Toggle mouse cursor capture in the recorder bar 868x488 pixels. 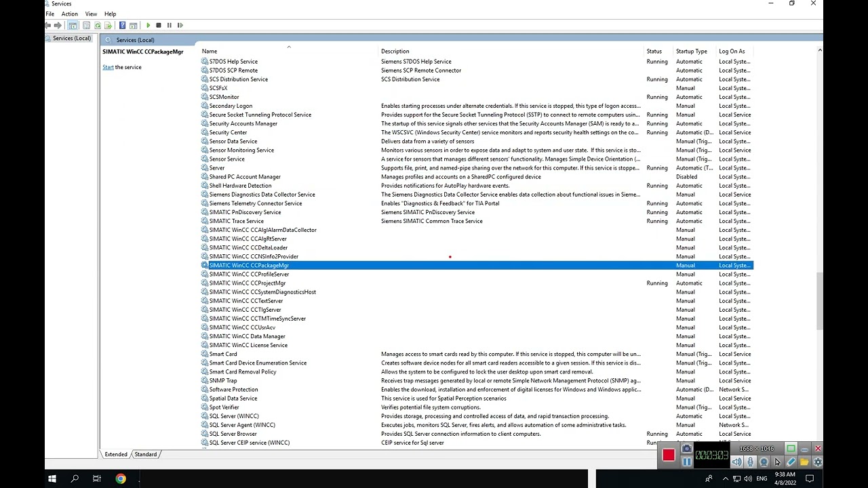point(777,462)
